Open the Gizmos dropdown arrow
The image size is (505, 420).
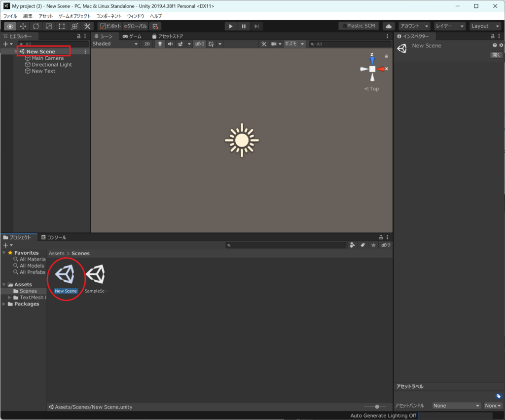pyautogui.click(x=302, y=44)
